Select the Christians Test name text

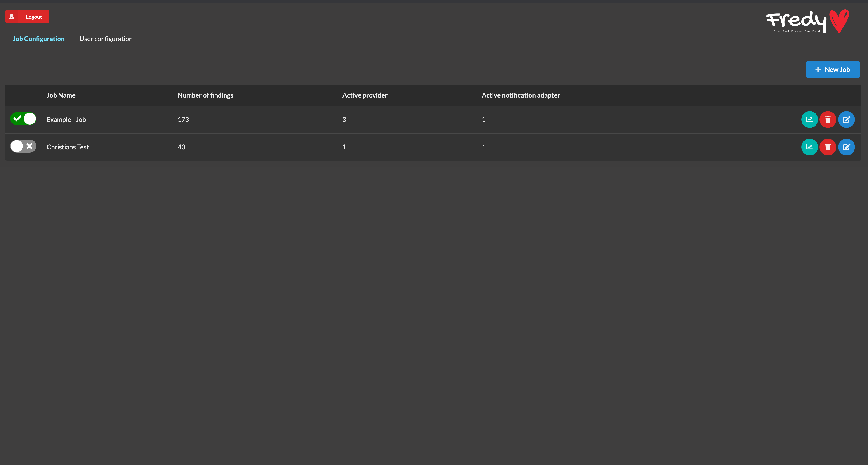pos(68,147)
